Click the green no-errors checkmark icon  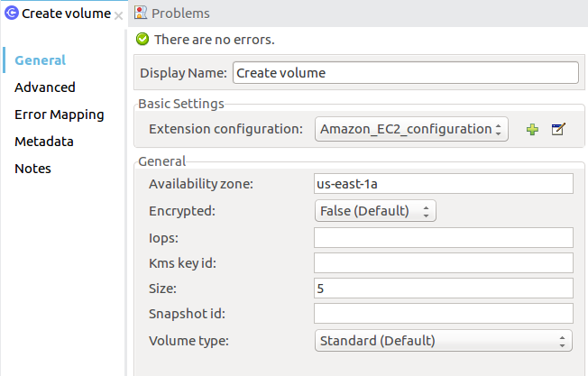[142, 40]
